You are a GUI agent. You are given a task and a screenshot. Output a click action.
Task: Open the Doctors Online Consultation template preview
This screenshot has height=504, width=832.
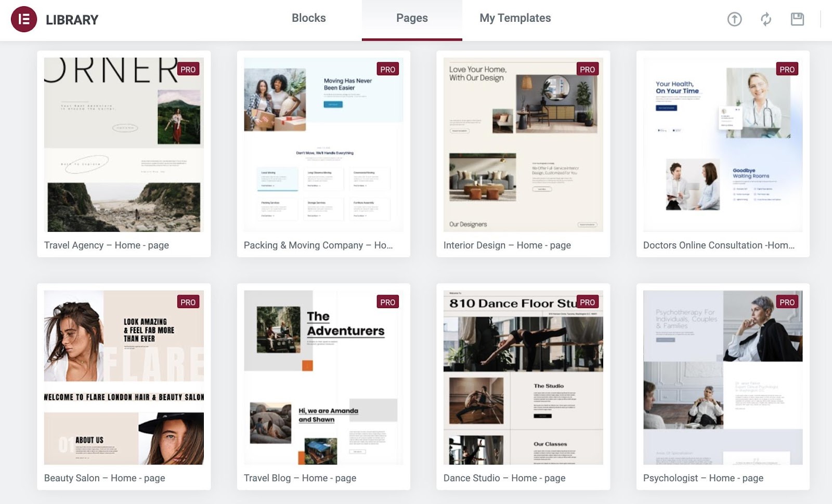722,145
